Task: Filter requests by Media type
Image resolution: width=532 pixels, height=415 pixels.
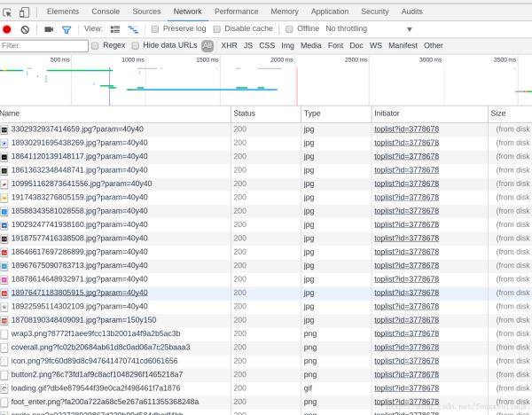Action: coord(311,45)
